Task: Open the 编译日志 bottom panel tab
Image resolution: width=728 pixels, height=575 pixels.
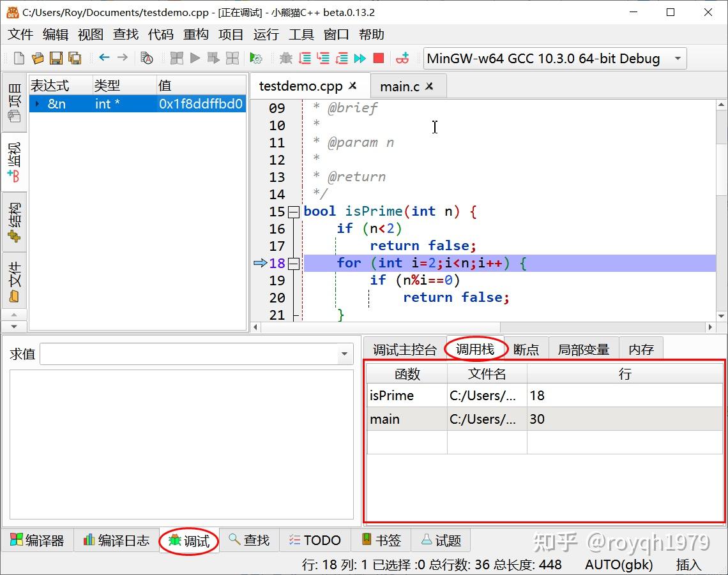Action: [x=116, y=541]
